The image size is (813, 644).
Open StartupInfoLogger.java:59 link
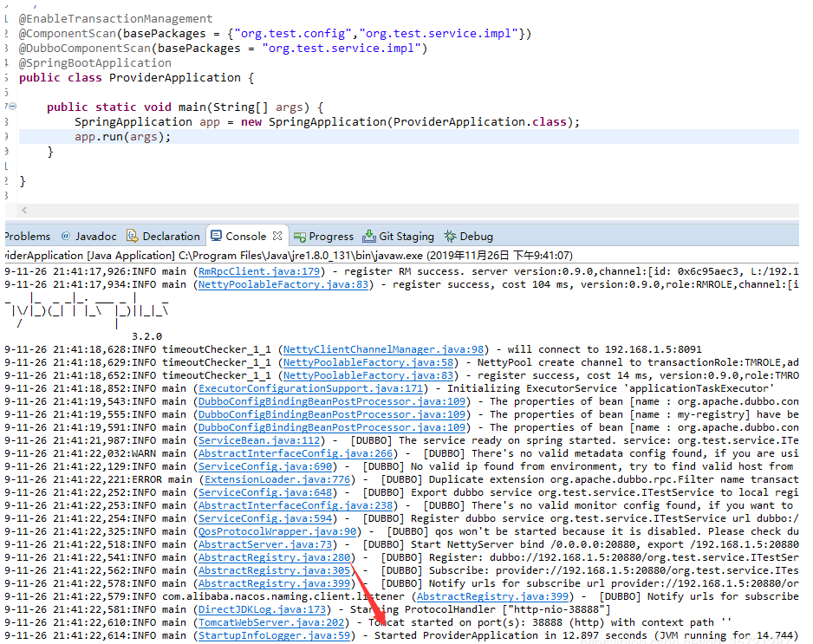pyautogui.click(x=276, y=635)
